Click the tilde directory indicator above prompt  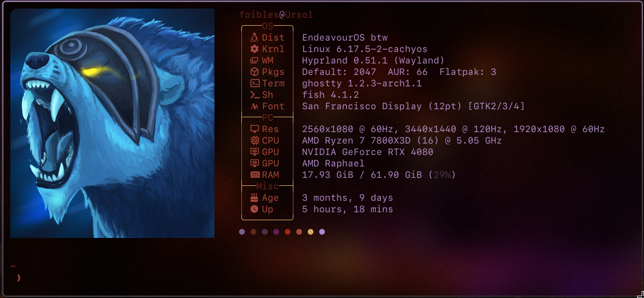pyautogui.click(x=13, y=267)
